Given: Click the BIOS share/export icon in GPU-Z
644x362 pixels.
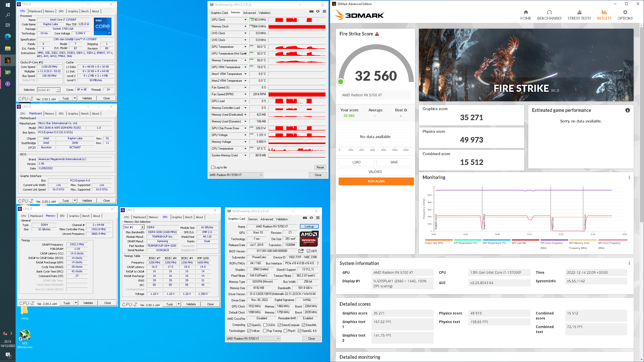Looking at the screenshot, I should 301,251.
